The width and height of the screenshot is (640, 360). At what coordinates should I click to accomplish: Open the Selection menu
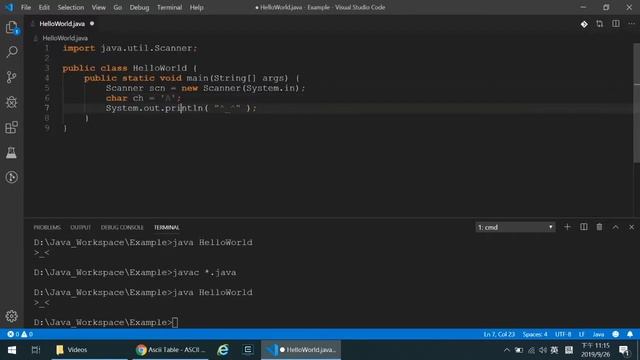pos(71,7)
